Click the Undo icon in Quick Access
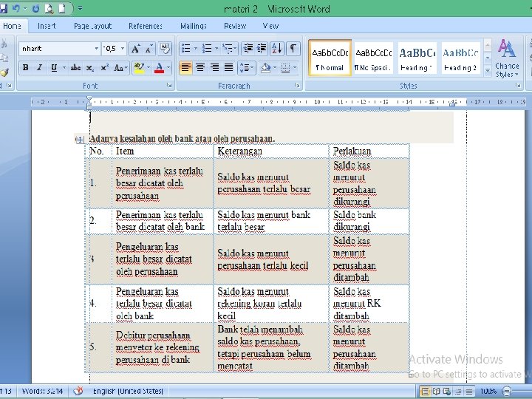This screenshot has width=532, height=399. pyautogui.click(x=16, y=8)
